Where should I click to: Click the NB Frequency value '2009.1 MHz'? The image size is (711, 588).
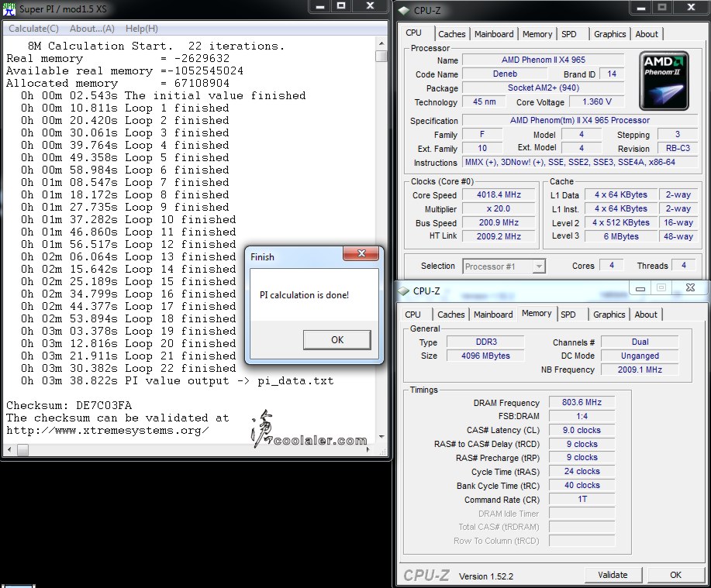pos(640,370)
